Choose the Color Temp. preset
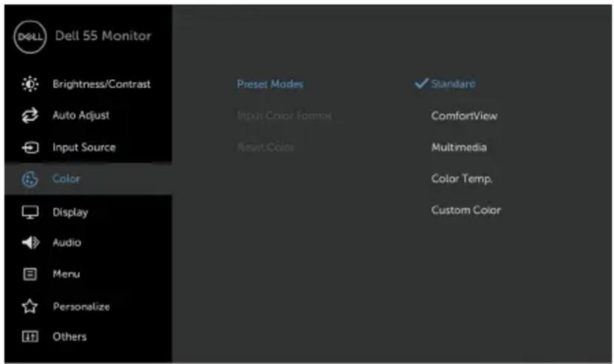This screenshot has height=364, width=614. coord(462,179)
